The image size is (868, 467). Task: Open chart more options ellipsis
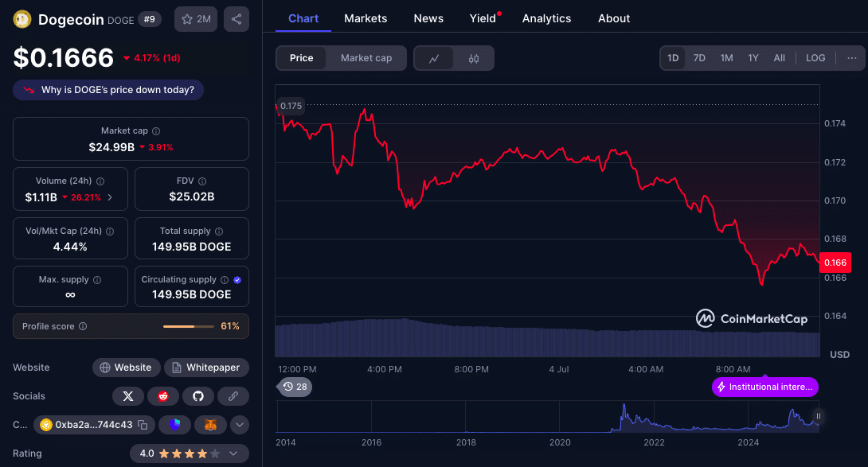852,57
